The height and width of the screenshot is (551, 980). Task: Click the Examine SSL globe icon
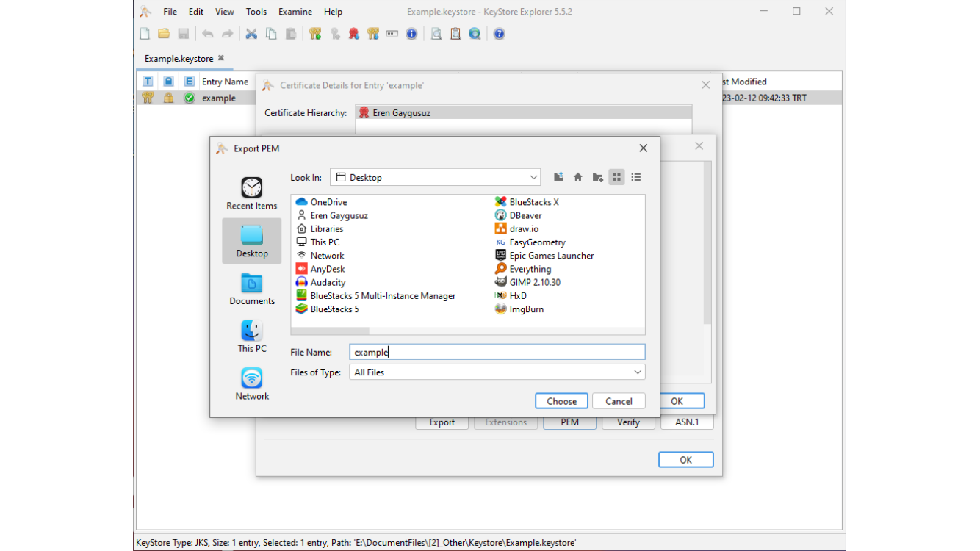(475, 34)
